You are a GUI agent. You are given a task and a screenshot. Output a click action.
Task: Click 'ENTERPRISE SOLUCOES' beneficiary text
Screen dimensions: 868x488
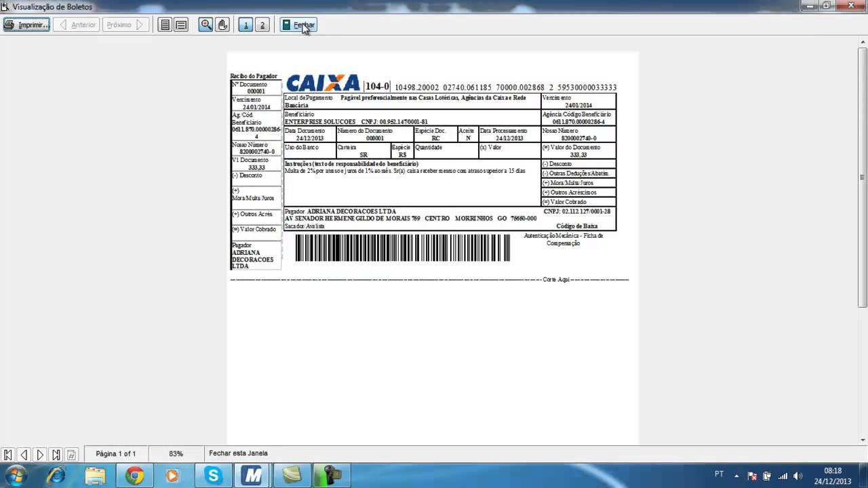320,122
